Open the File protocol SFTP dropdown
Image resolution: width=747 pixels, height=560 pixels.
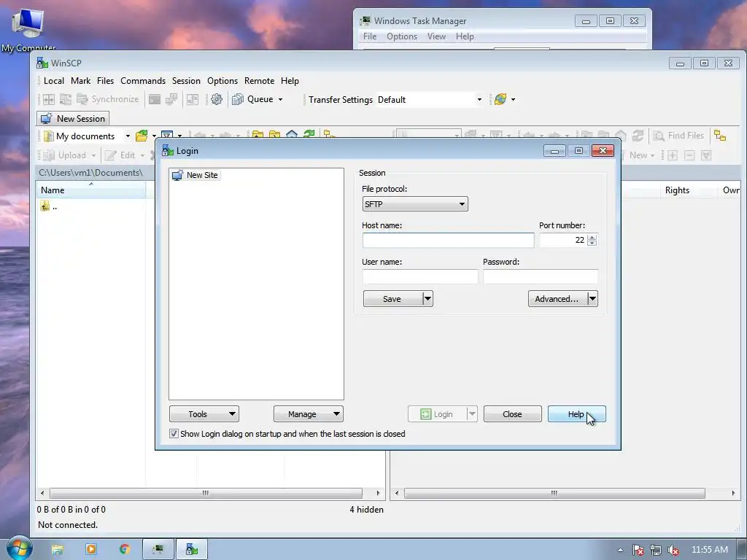tap(415, 204)
